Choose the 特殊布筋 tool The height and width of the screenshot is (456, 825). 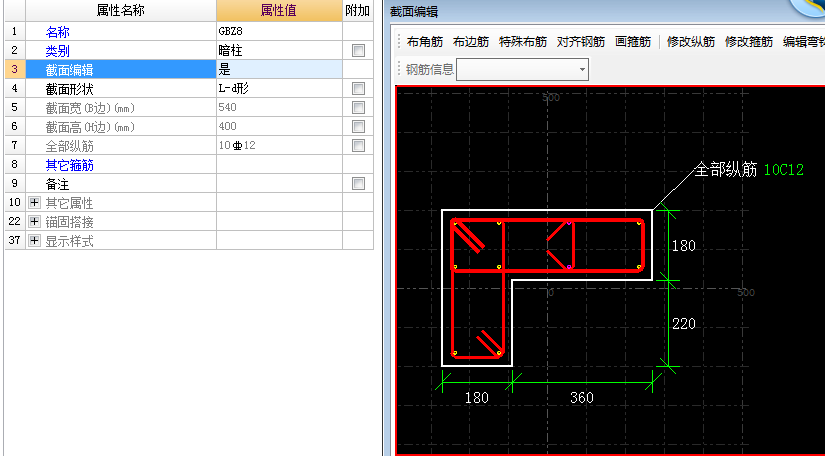(x=523, y=42)
